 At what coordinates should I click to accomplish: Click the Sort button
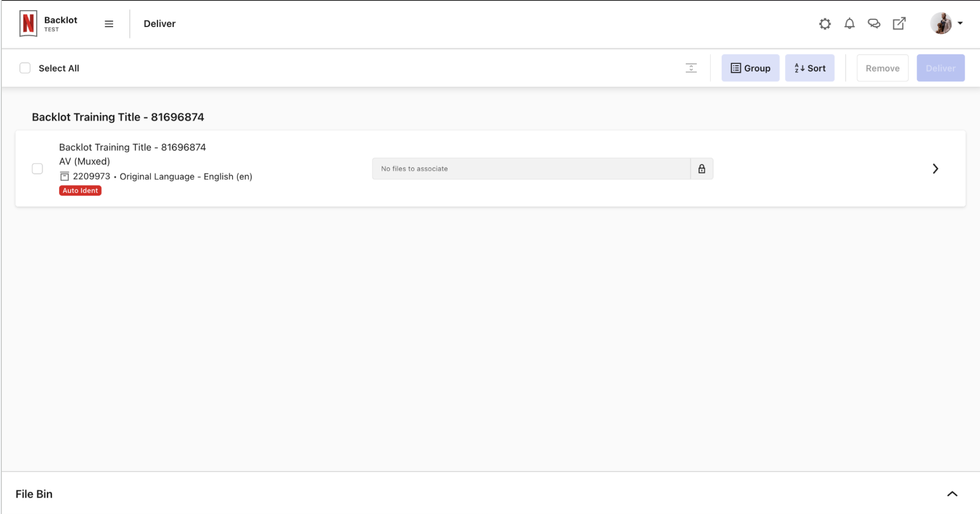[x=810, y=68]
